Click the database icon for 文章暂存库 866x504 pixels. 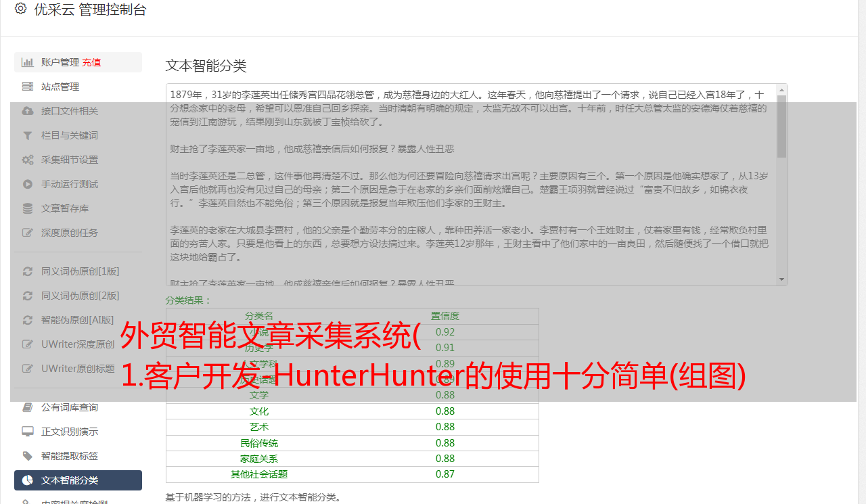(28, 208)
